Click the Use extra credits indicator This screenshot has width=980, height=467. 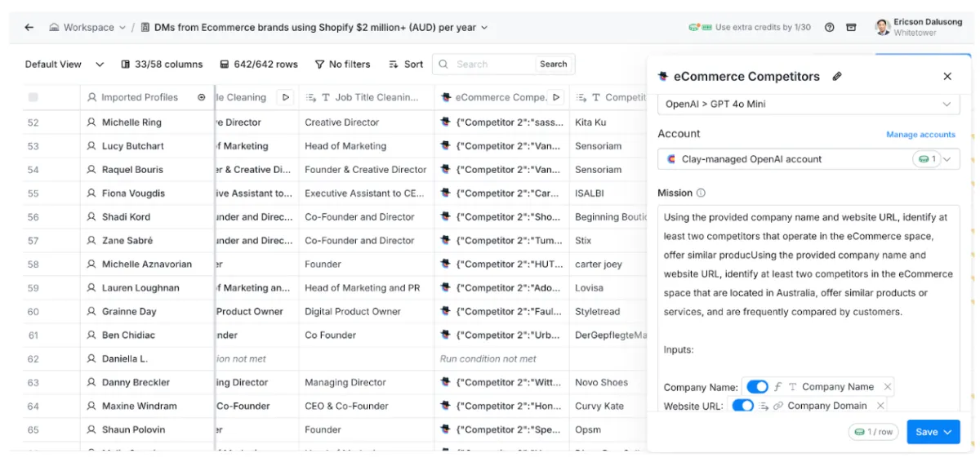coord(750,27)
